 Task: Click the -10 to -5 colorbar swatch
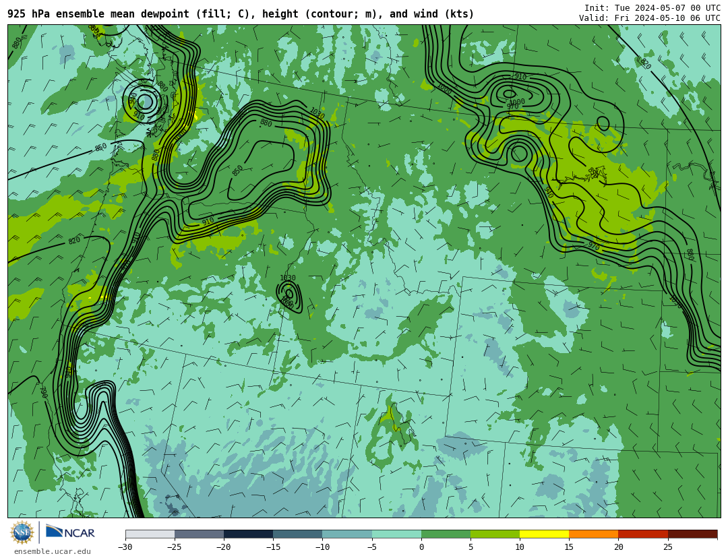(x=347, y=534)
